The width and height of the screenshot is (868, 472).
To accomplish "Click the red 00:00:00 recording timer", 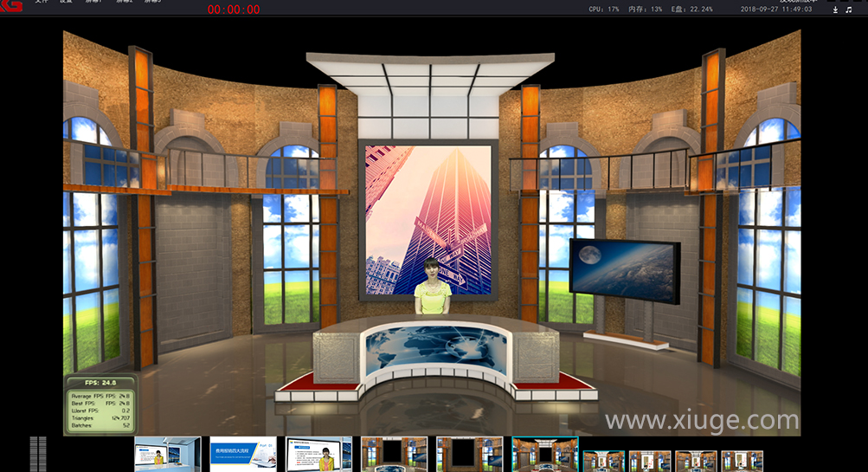I will coord(234,10).
